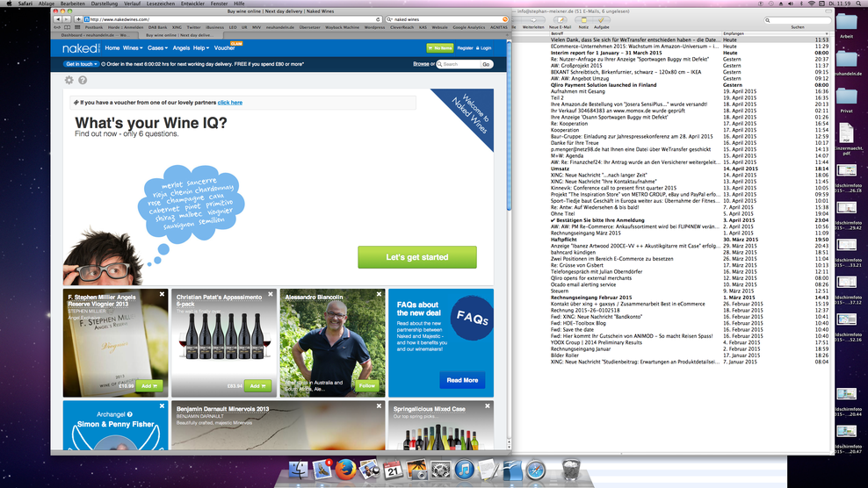868x488 pixels.
Task: Open the Wayback Machine bookmark
Action: [x=342, y=27]
